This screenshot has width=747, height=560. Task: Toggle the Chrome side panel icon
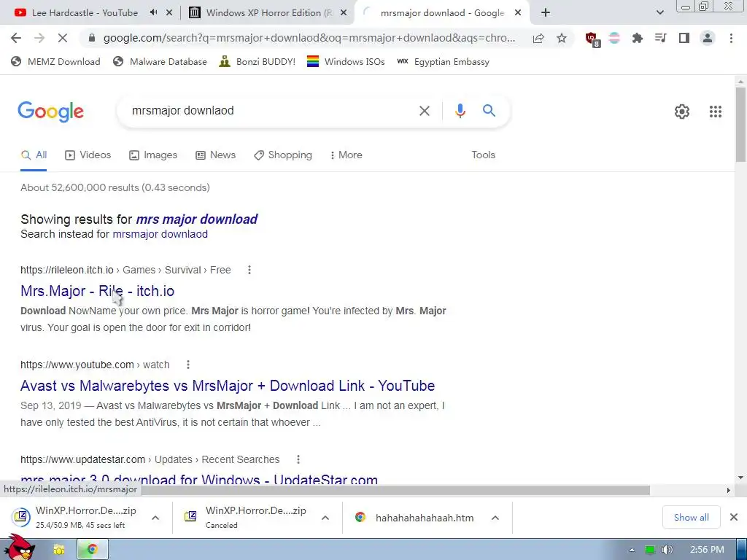point(684,38)
